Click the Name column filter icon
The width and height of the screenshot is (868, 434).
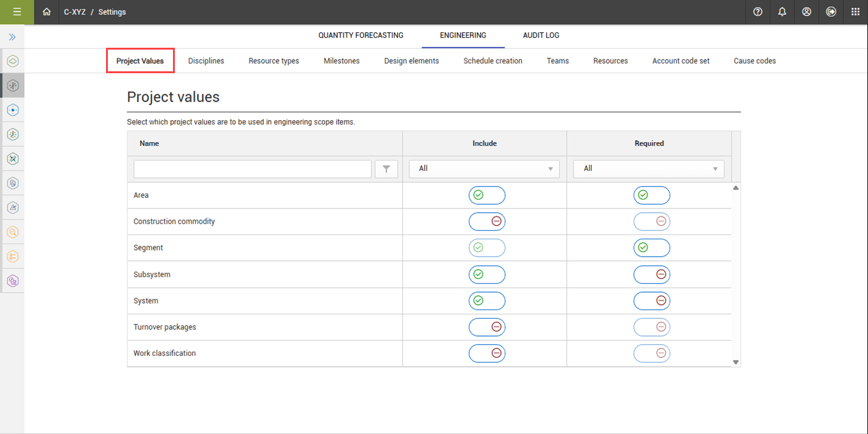[386, 169]
